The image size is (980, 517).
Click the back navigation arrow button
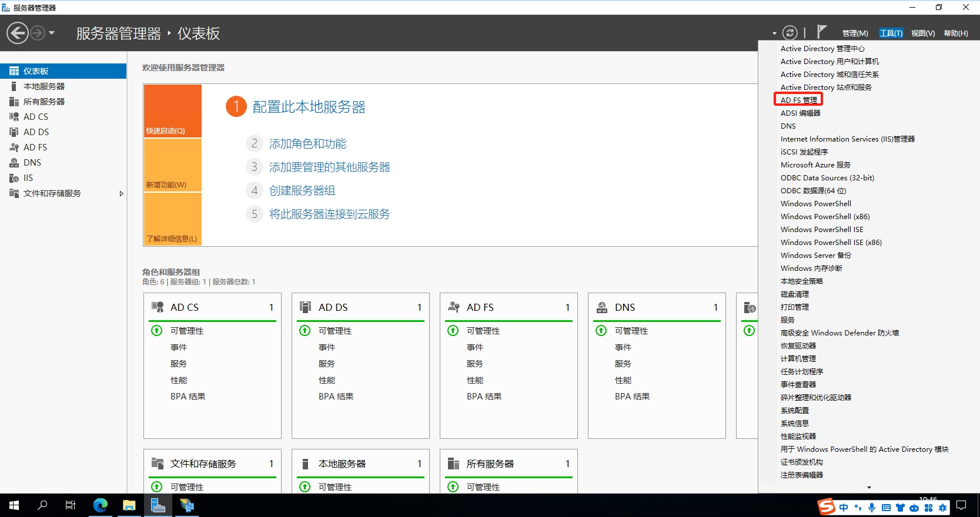(x=18, y=33)
